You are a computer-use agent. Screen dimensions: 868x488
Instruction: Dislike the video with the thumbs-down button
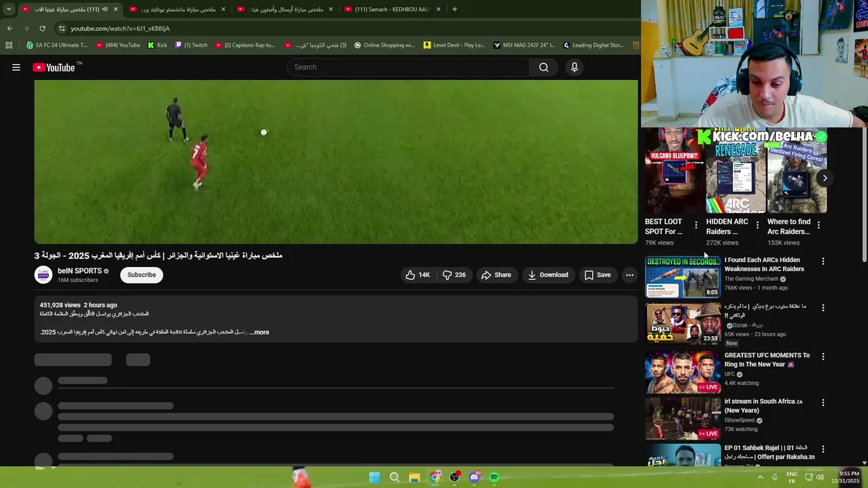click(x=454, y=274)
